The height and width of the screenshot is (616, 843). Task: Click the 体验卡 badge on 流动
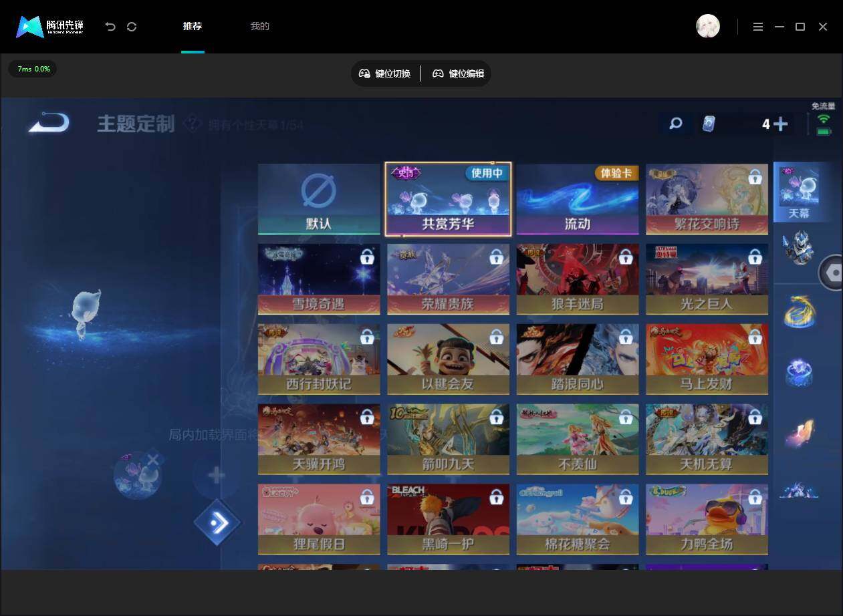click(616, 173)
